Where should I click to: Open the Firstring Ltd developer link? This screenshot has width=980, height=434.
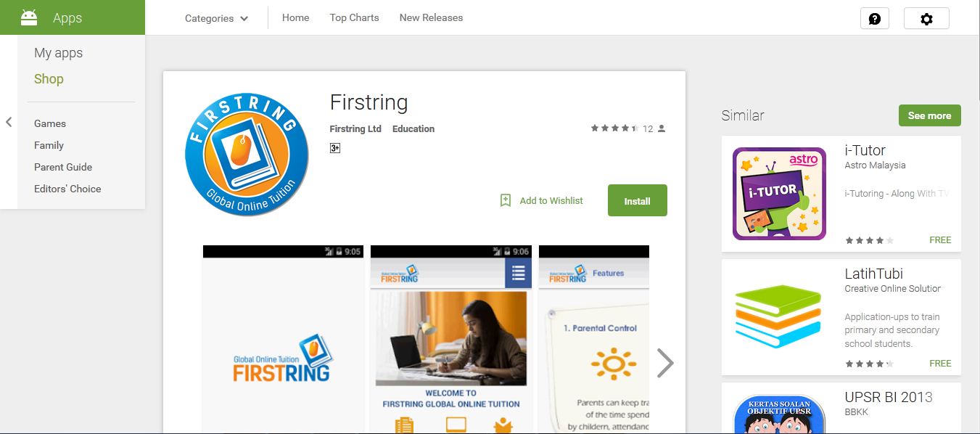[x=355, y=128]
